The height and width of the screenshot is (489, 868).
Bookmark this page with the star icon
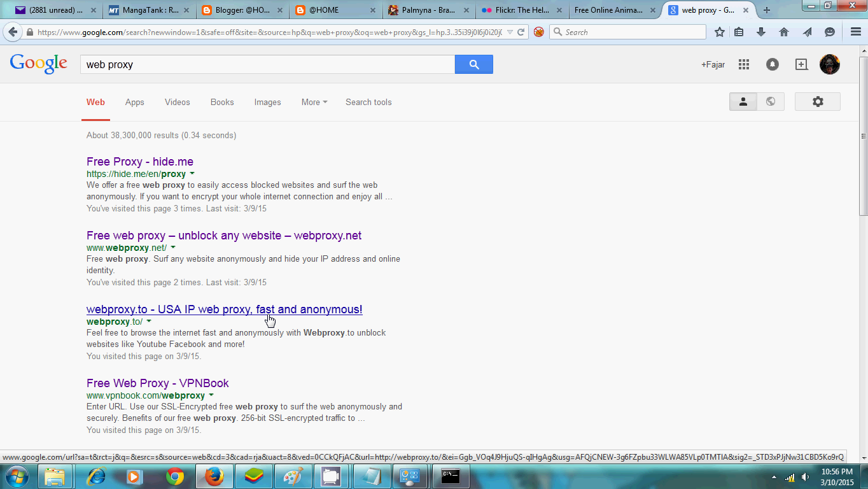click(x=720, y=32)
